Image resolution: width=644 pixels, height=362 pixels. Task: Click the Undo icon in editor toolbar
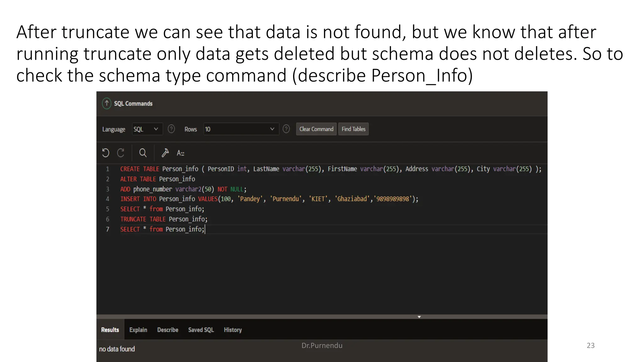106,153
